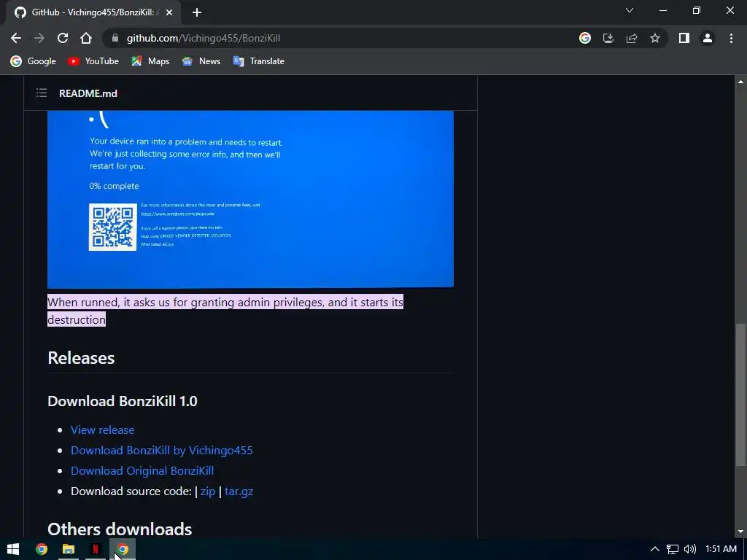747x560 pixels.
Task: Open a new browser tab
Action: [x=197, y=12]
